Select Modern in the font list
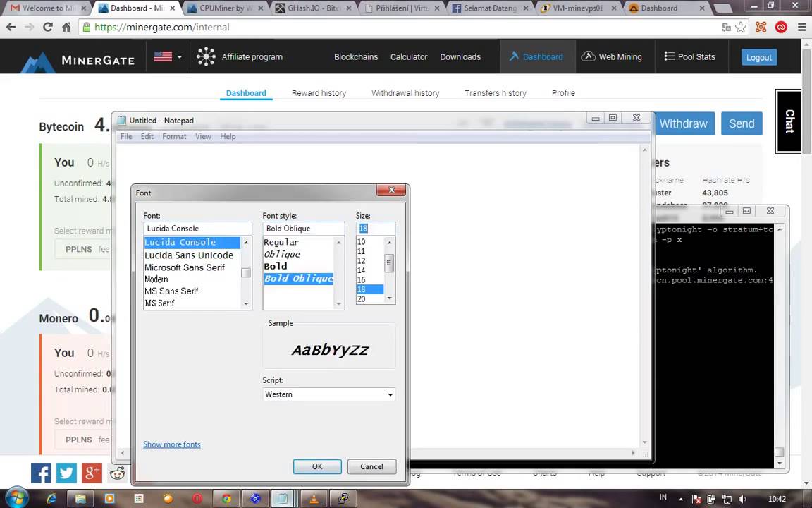 (x=156, y=279)
